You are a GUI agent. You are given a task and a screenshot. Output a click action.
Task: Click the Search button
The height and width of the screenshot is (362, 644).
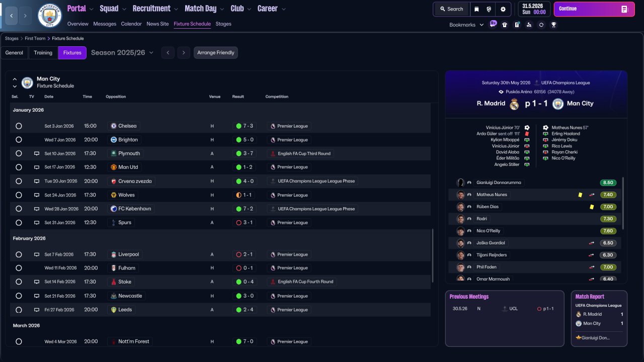[451, 9]
